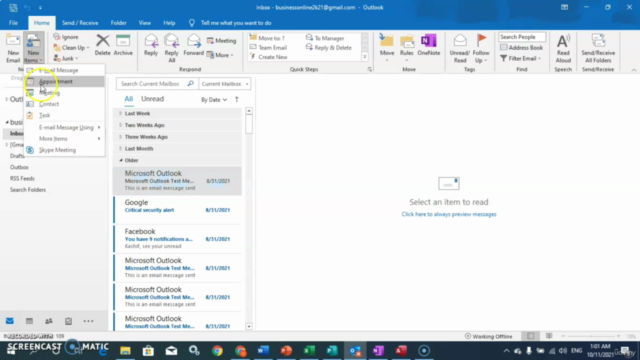Open E-mail Message Using submenu

click(x=64, y=127)
